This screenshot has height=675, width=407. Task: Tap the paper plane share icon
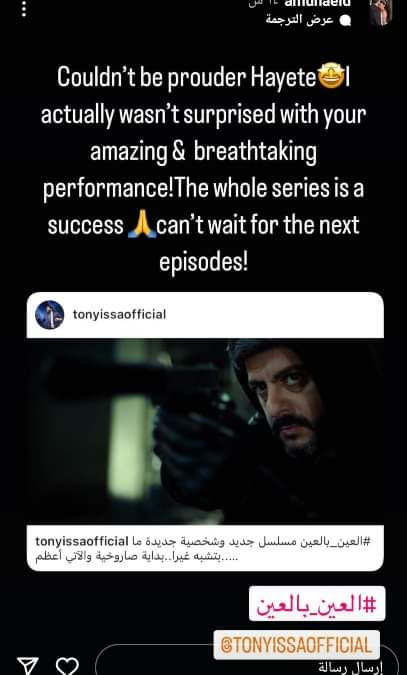pos(28,666)
